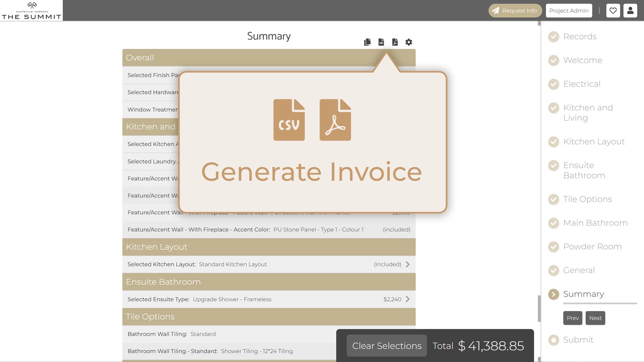
Task: Click the General checkmark icon
Action: (553, 270)
